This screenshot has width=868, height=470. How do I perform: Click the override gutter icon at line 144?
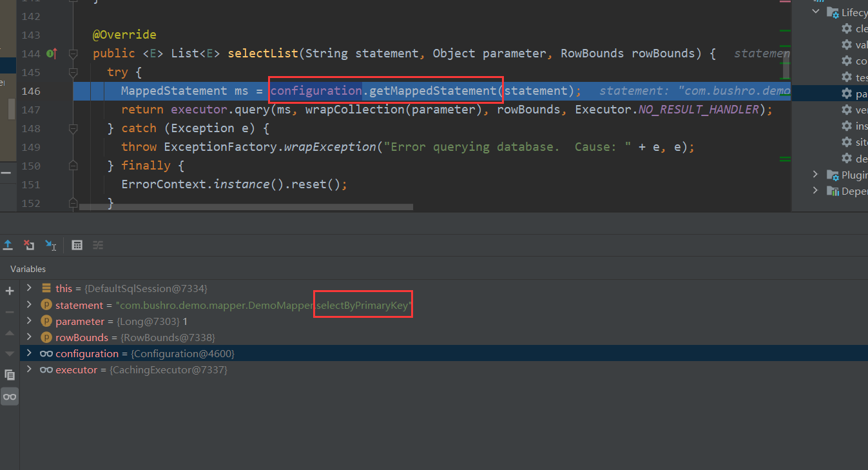(52, 54)
